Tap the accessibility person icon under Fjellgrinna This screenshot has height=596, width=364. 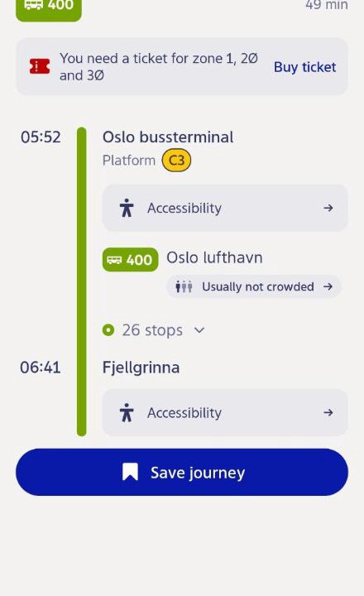127,412
